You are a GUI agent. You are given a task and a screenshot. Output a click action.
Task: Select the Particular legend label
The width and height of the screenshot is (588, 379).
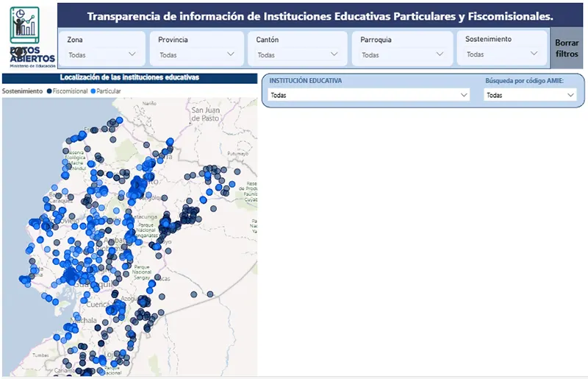(x=110, y=91)
